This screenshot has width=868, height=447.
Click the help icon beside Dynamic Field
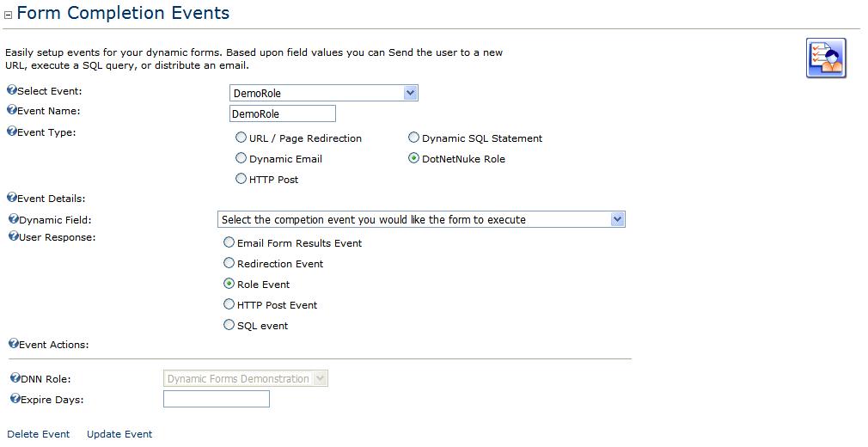tap(13, 219)
